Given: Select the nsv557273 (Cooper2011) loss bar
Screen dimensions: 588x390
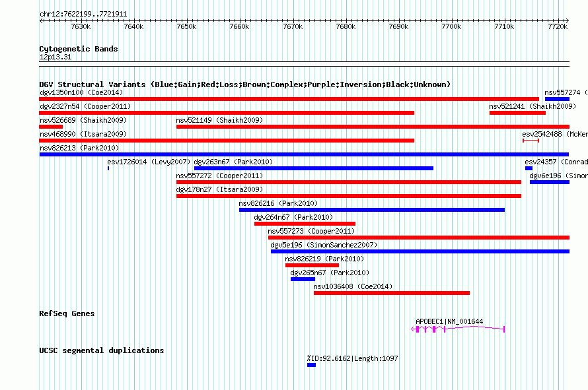Looking at the screenshot, I should [419, 238].
